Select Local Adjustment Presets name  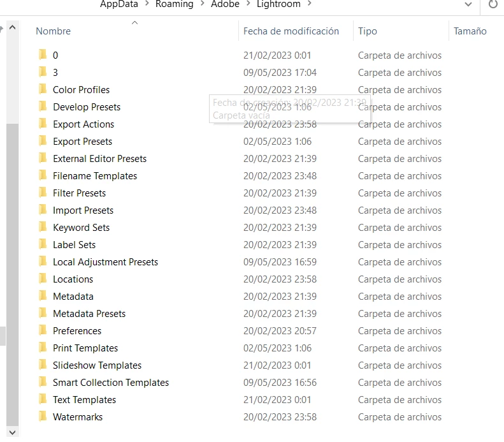[x=105, y=262]
